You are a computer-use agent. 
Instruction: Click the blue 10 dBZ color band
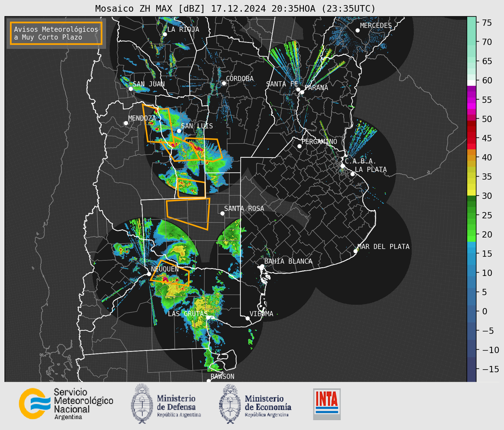coord(471,273)
